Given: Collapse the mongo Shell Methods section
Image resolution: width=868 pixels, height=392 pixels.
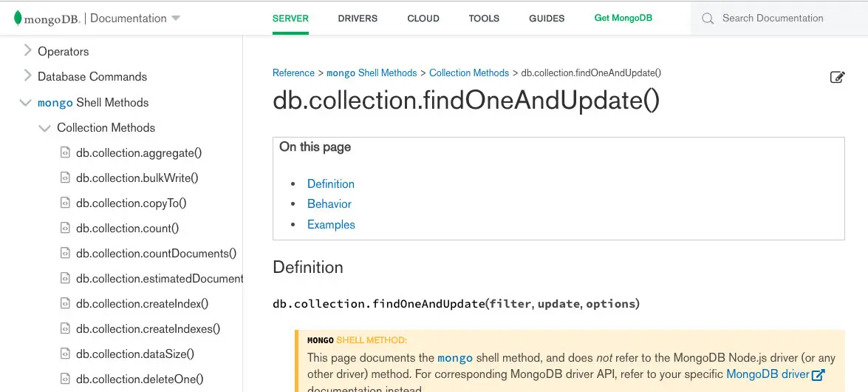Looking at the screenshot, I should click(x=25, y=103).
